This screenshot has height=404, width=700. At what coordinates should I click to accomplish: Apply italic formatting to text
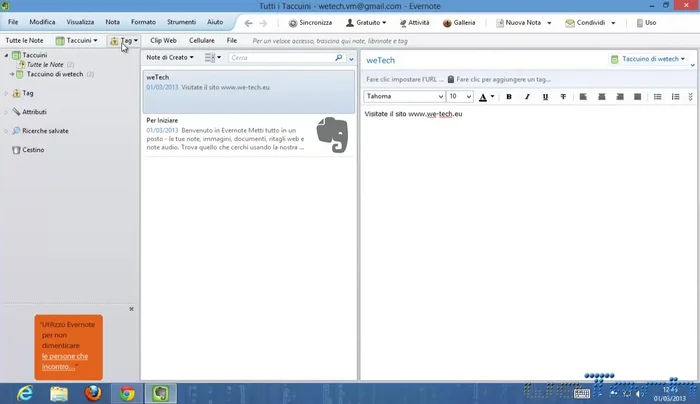pyautogui.click(x=527, y=97)
